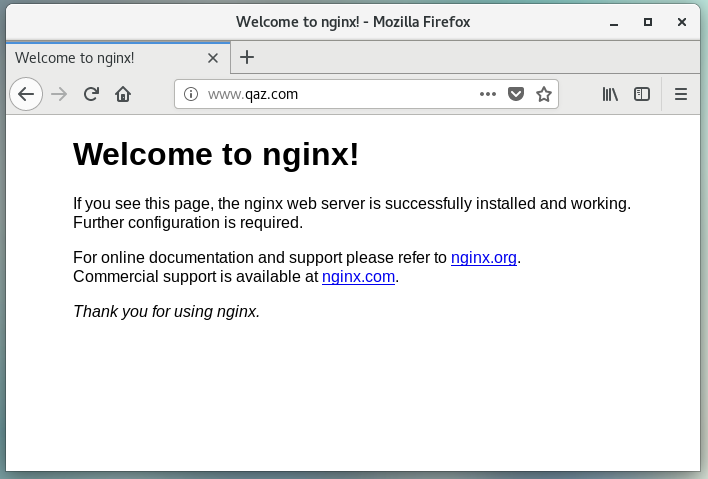Close the Welcome to nginx! tab
The image size is (708, 479).
pyautogui.click(x=213, y=58)
